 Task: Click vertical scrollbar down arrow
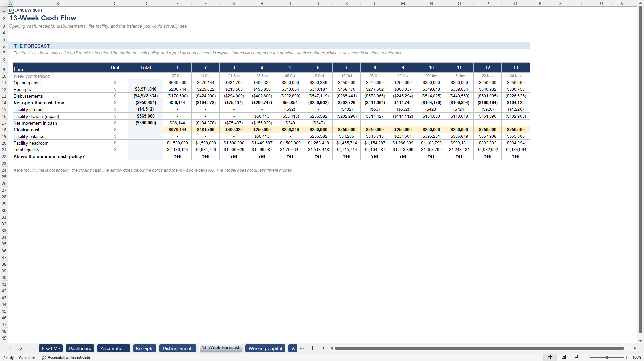640,341
